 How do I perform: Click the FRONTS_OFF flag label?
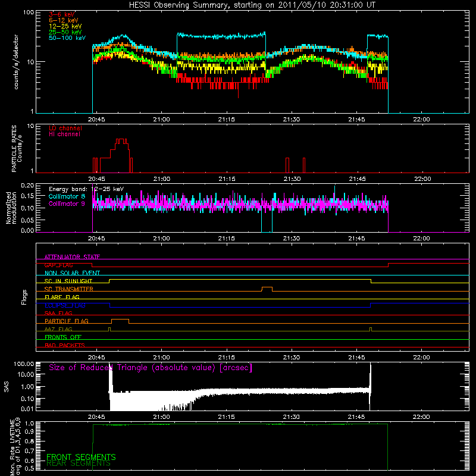tap(63, 337)
